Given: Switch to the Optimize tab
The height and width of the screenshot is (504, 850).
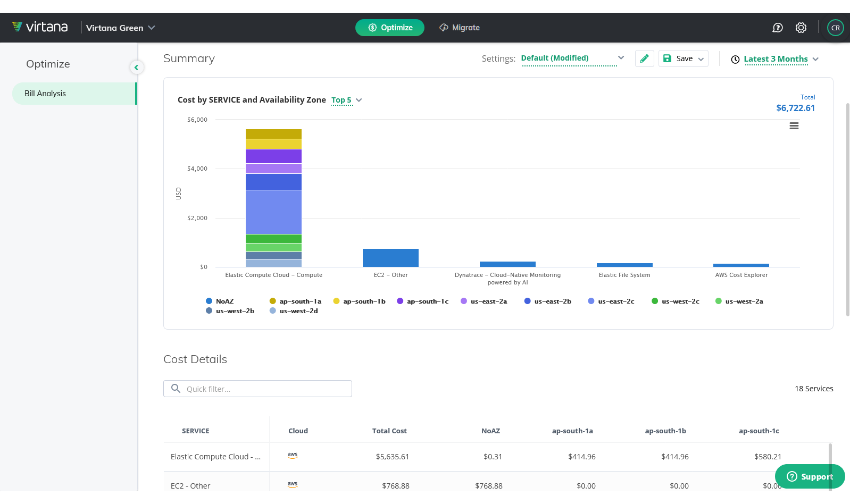Looking at the screenshot, I should point(390,28).
